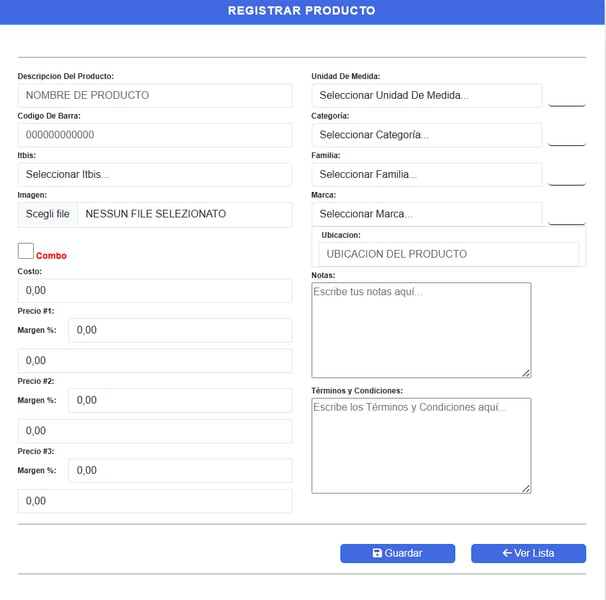Click the Margen % field under Precio #3

[180, 470]
